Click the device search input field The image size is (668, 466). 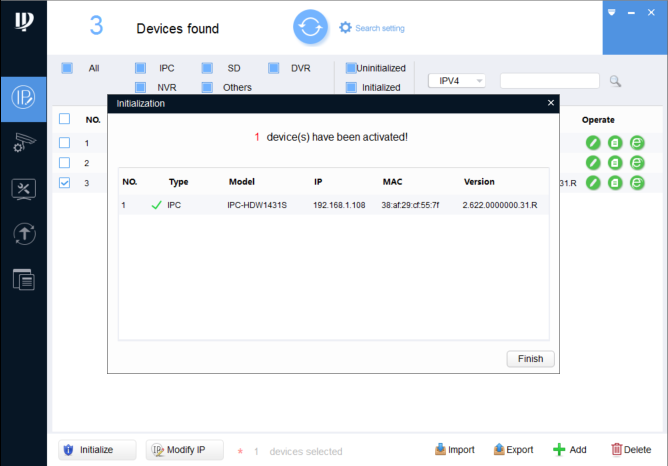point(550,81)
